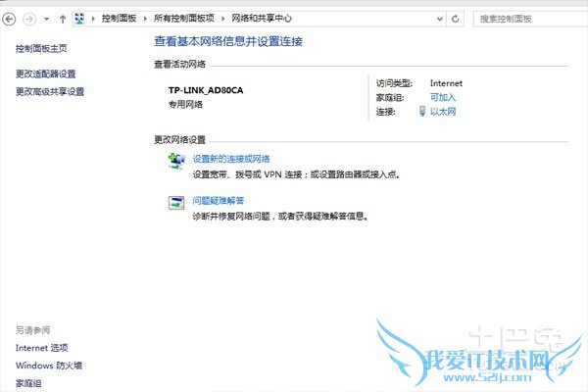Open the 以太网 connection link

click(443, 112)
